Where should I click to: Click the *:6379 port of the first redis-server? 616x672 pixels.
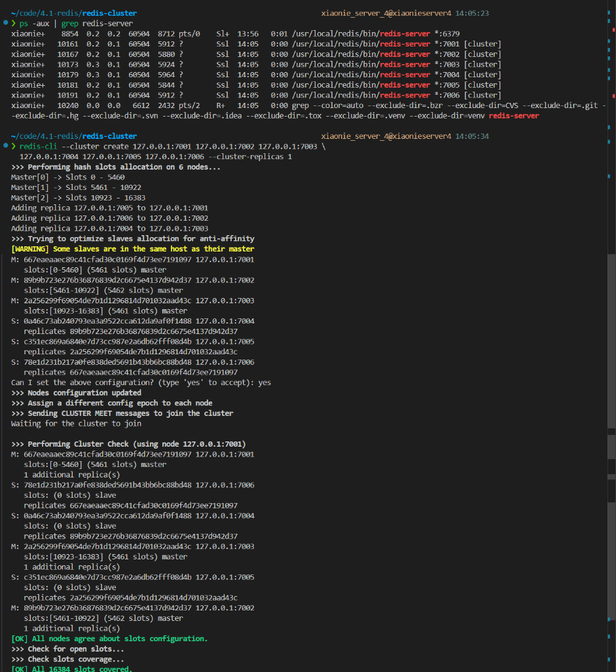(447, 34)
